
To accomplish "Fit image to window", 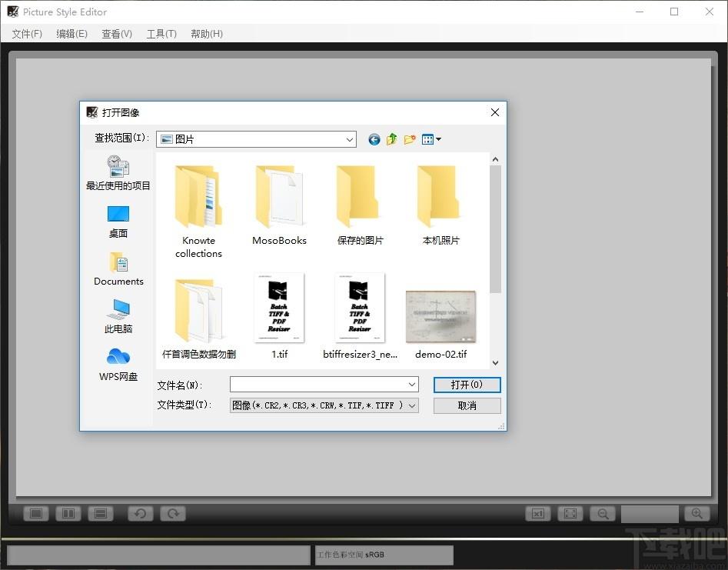I will click(570, 513).
